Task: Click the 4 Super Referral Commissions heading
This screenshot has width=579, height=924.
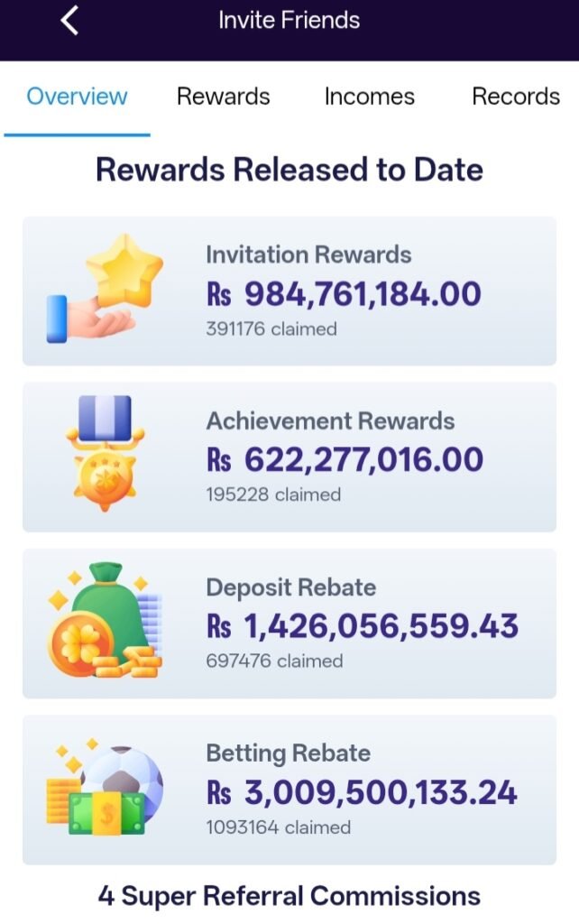Action: (x=289, y=896)
